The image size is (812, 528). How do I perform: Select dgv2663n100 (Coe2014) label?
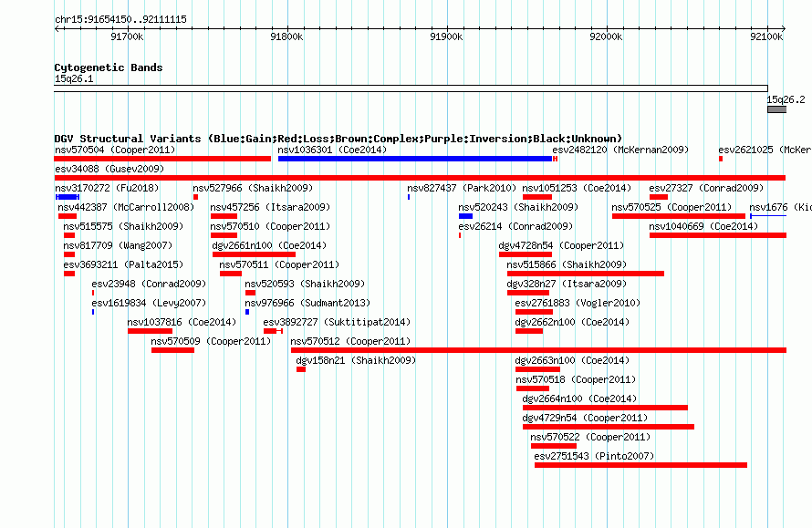coord(573,361)
